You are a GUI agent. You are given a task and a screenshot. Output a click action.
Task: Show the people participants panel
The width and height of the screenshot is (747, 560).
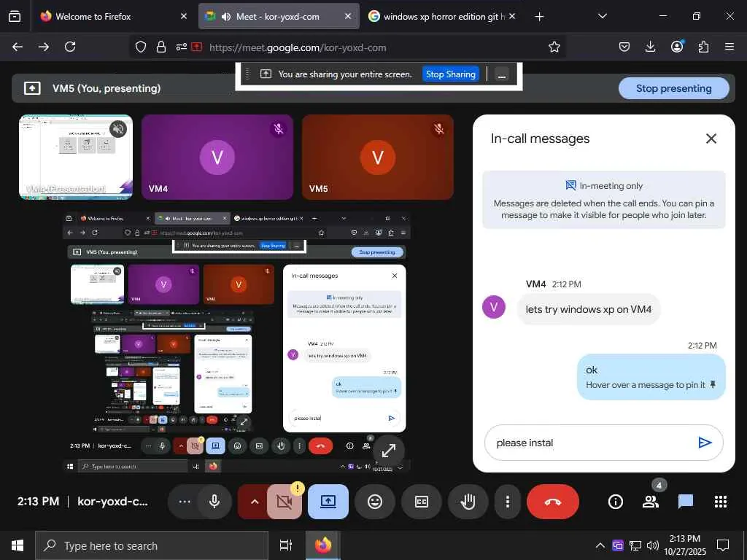pos(650,502)
